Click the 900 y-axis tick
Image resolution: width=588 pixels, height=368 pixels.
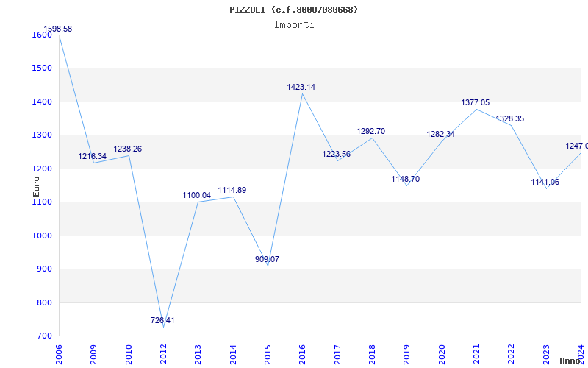44,269
